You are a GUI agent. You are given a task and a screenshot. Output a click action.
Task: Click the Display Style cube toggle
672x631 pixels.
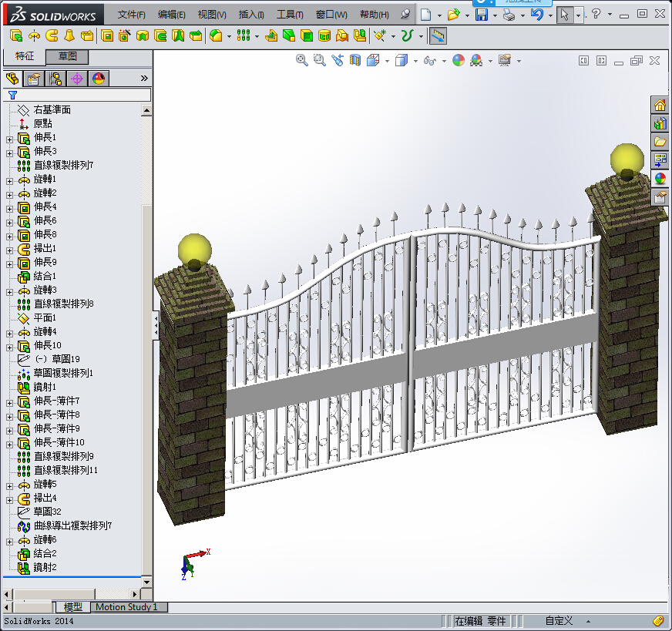402,60
